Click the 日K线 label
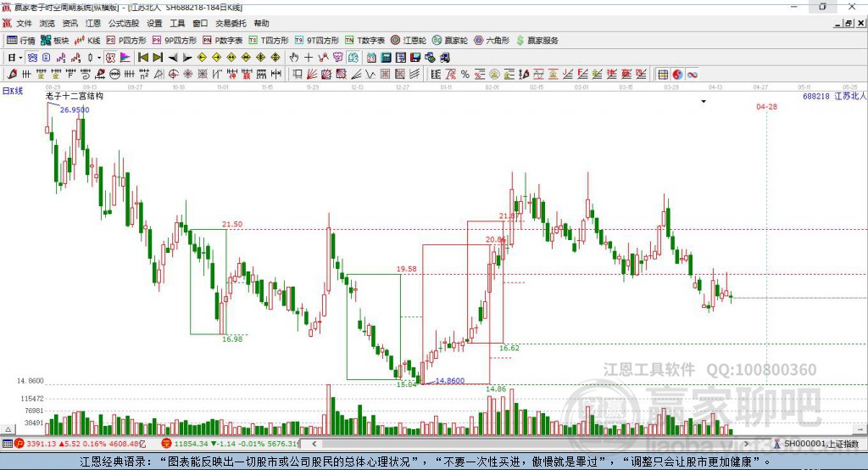 tap(13, 90)
